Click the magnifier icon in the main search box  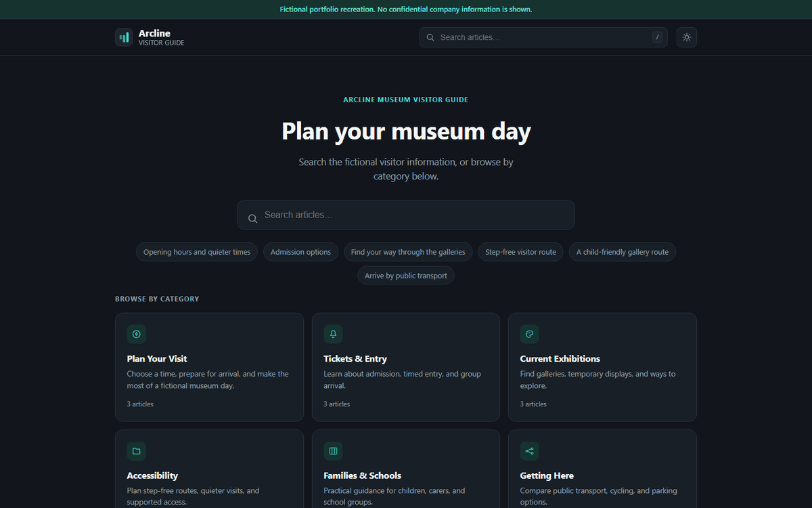coord(252,218)
